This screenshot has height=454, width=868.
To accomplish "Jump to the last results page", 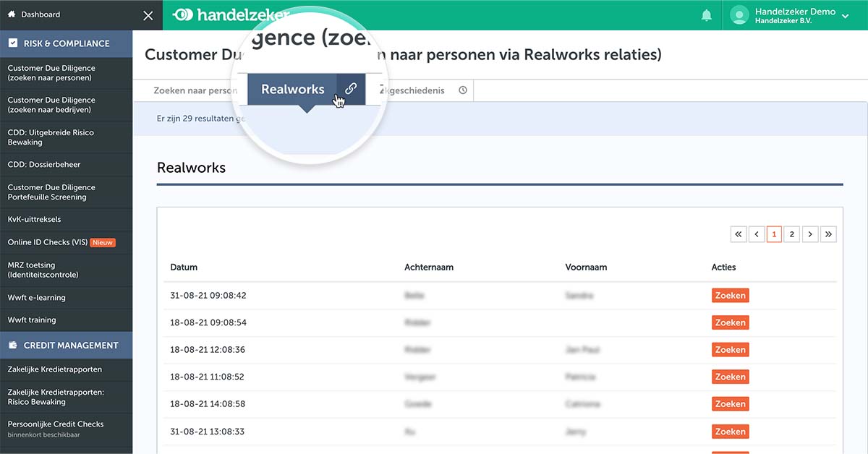I will [828, 234].
